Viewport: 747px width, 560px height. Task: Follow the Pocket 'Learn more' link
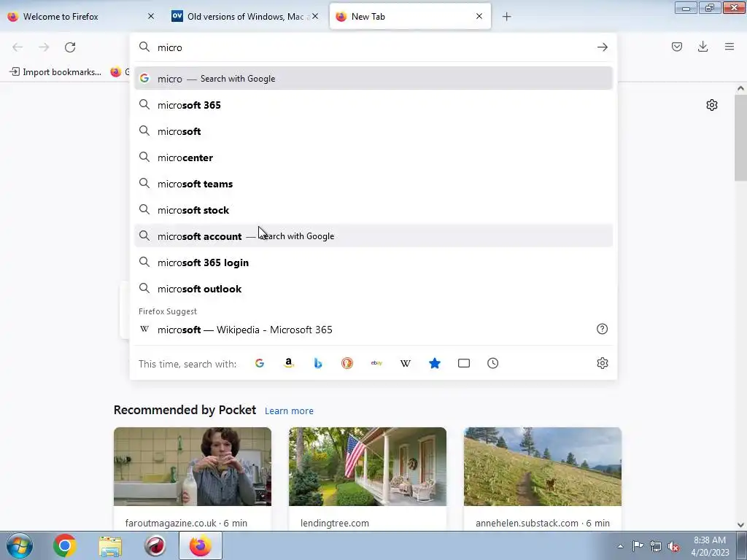tap(289, 411)
